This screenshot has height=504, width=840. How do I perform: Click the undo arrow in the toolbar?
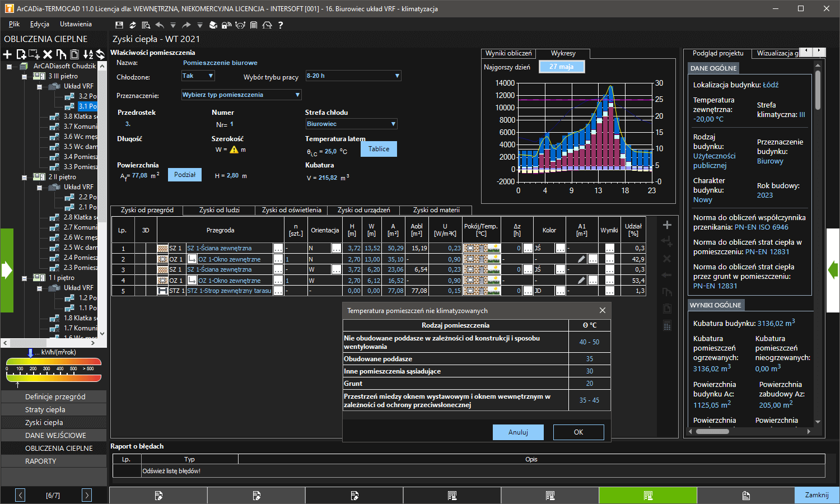tap(160, 25)
